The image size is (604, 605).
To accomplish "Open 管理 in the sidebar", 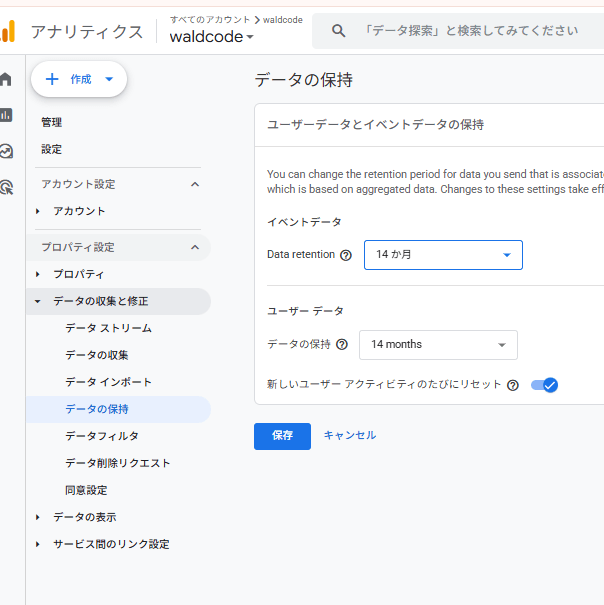I will (x=51, y=122).
